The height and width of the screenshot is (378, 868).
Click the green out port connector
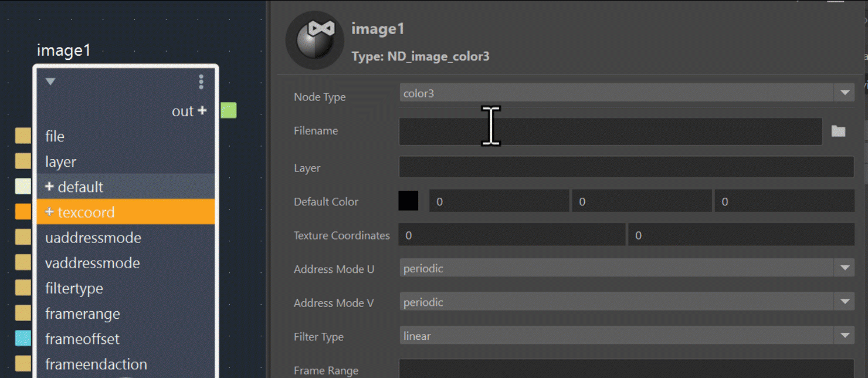[x=229, y=110]
